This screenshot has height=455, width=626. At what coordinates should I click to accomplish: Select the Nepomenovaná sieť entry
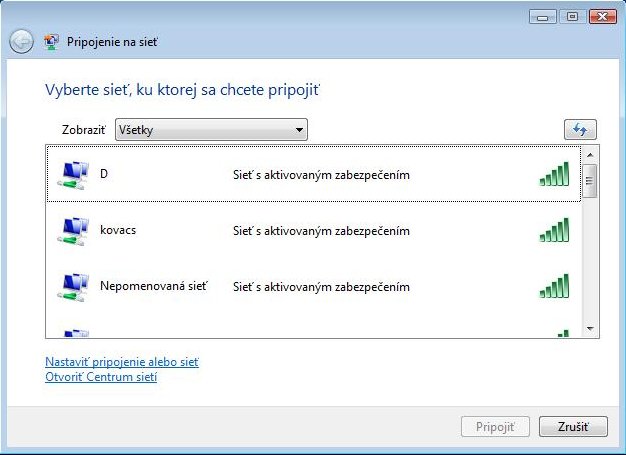click(x=314, y=286)
